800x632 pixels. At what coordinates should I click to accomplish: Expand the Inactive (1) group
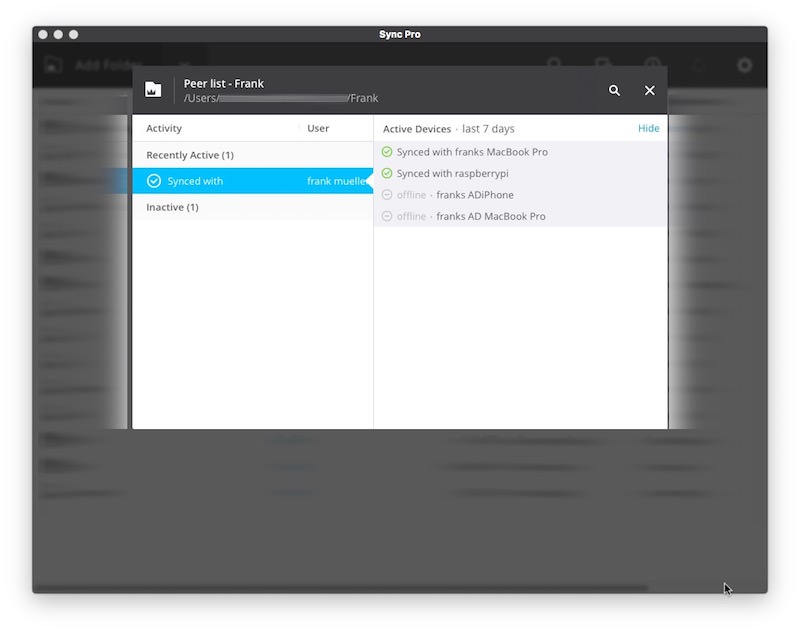172,207
